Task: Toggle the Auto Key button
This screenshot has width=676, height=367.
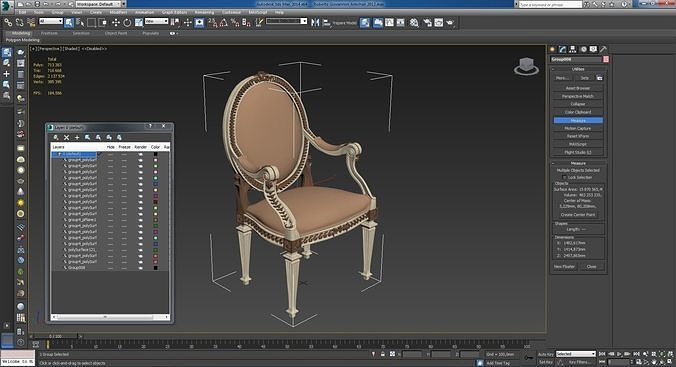Action: pyautogui.click(x=545, y=354)
